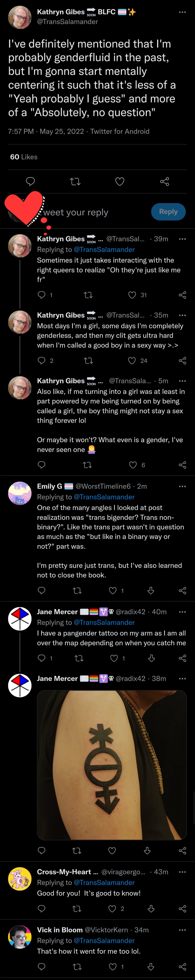Like the main tweet with heart icon
Screen dimensions: 195x980
(120, 181)
